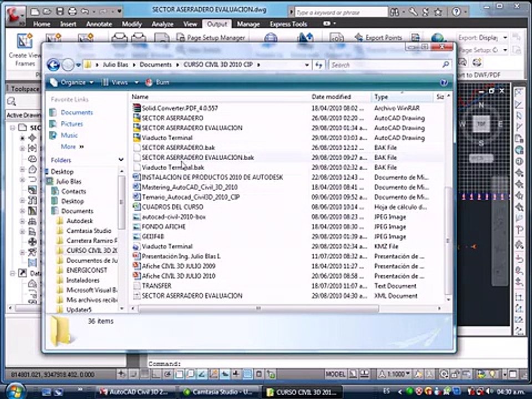
Task: Select autocad-civil-2010-box JPEG image
Action: coord(173,217)
